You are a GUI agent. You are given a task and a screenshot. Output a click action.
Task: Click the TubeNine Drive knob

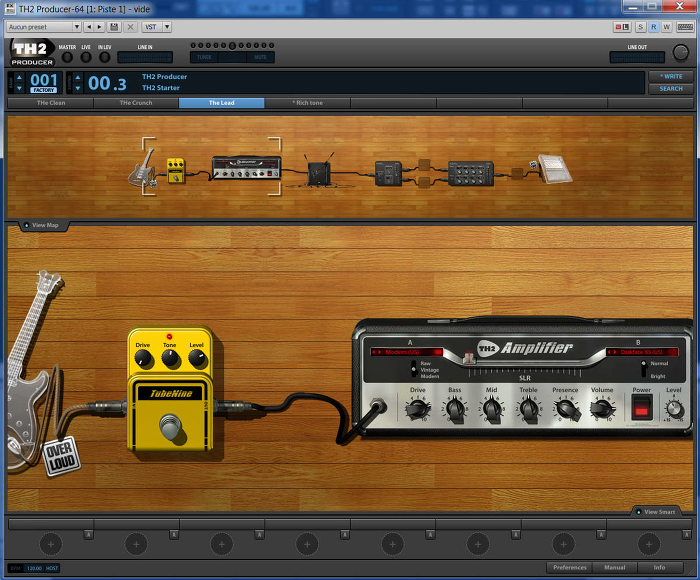point(143,359)
